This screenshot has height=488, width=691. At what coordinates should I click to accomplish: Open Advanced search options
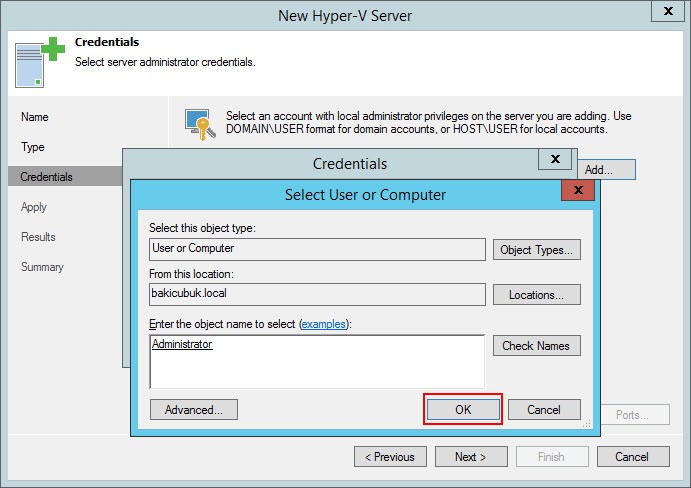194,410
